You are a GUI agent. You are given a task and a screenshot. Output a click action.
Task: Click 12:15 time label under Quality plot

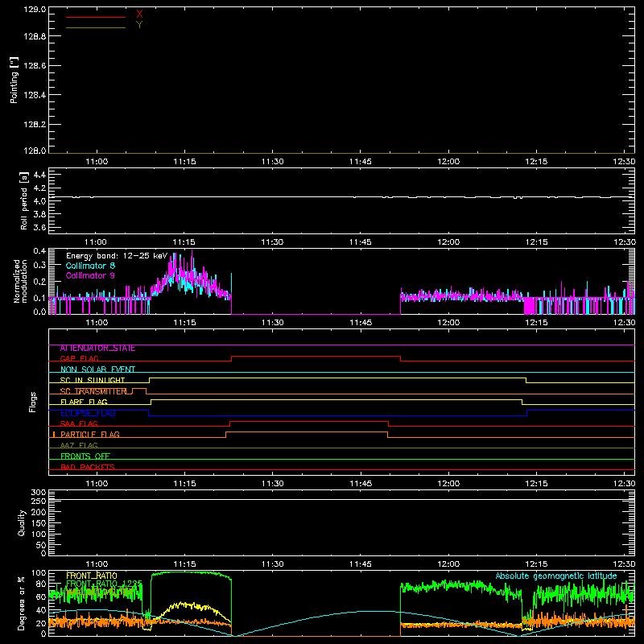tap(536, 564)
